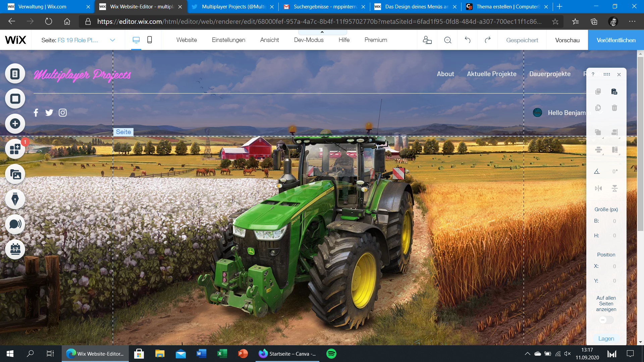The height and width of the screenshot is (362, 644).
Task: Expand the Seite page selector dropdown
Action: tap(112, 40)
